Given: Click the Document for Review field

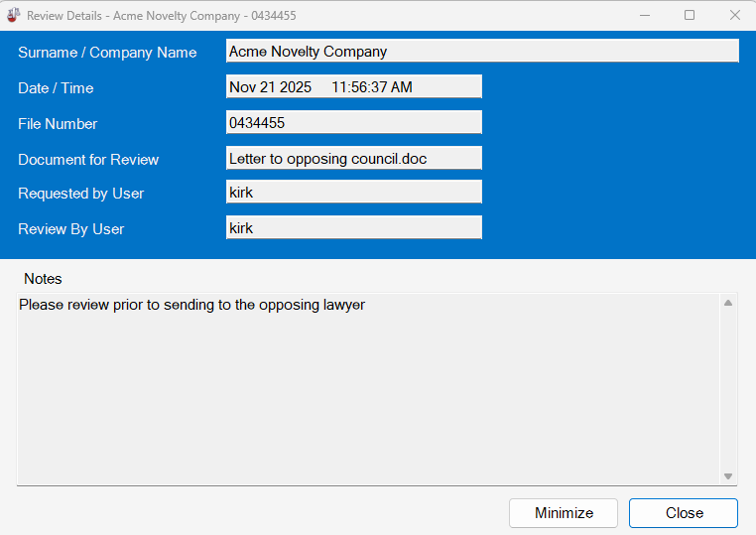Looking at the screenshot, I should (x=353, y=159).
